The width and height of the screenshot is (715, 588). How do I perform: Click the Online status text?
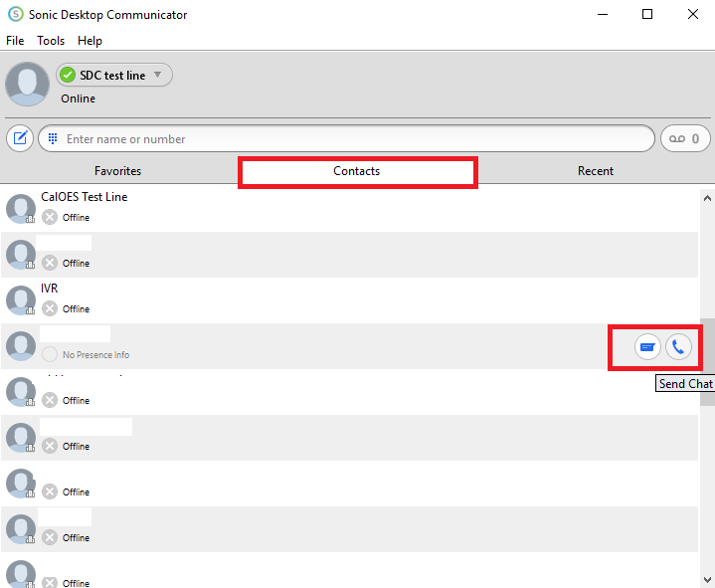(x=79, y=98)
